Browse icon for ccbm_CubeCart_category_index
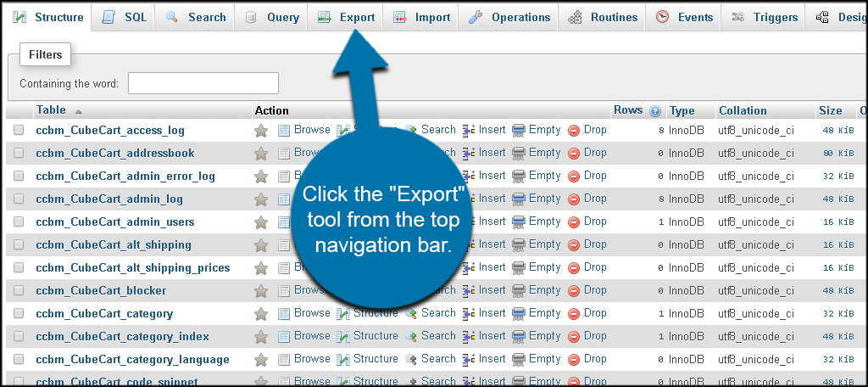Viewport: 868px width, 387px height. pyautogui.click(x=284, y=337)
